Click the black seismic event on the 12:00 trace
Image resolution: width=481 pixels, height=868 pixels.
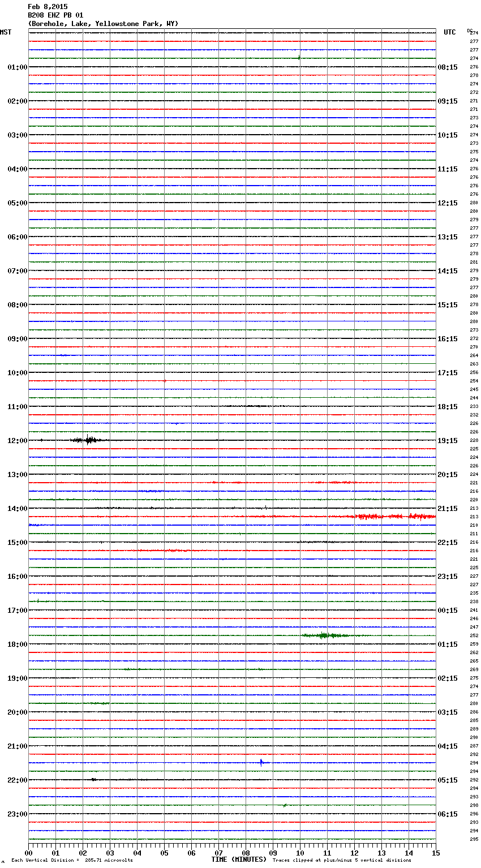[x=88, y=440]
